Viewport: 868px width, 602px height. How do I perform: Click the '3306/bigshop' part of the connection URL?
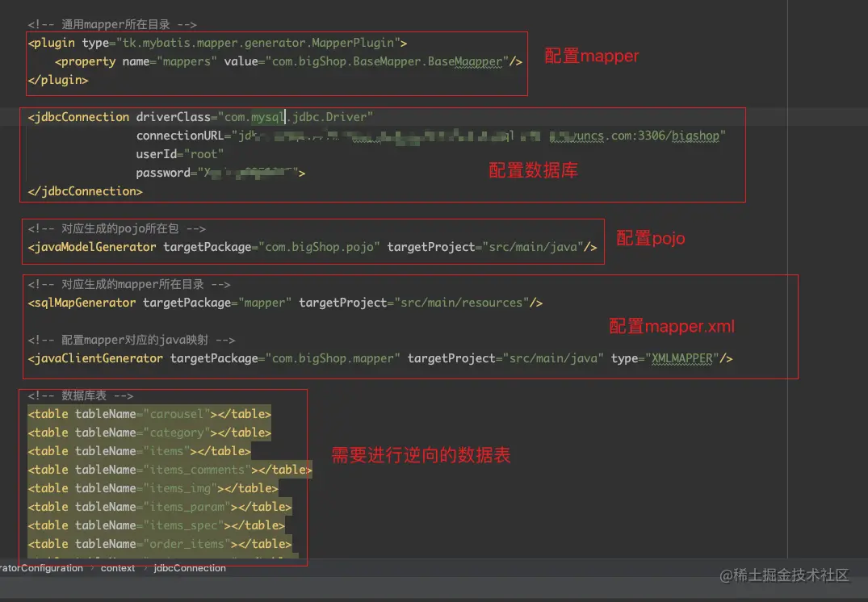pyautogui.click(x=678, y=136)
